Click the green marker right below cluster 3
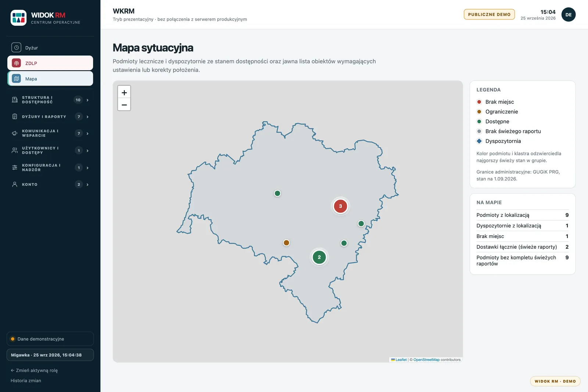Viewport: 588px width, 392px height. point(361,223)
